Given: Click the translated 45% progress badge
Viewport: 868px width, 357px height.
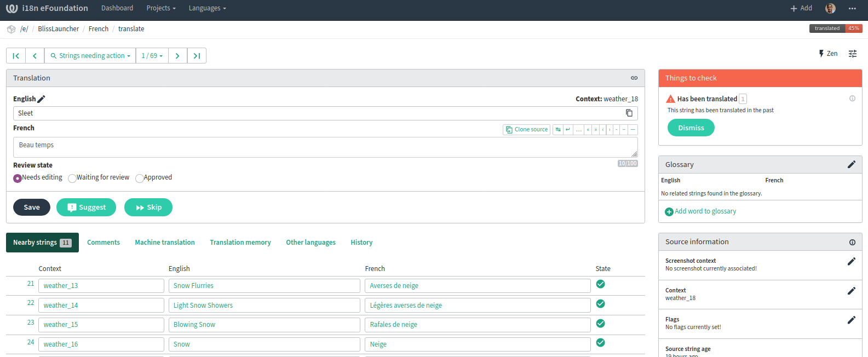Looking at the screenshot, I should (x=835, y=28).
